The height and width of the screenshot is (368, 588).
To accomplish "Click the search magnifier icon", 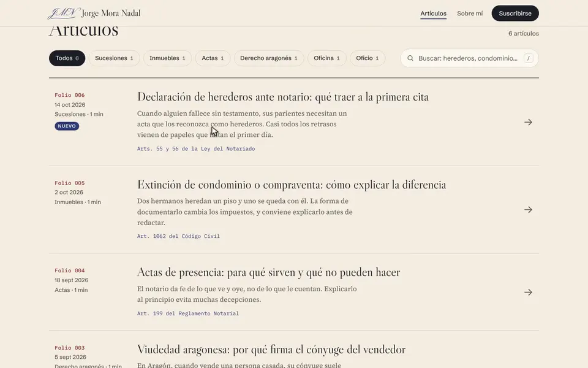I will tap(410, 58).
